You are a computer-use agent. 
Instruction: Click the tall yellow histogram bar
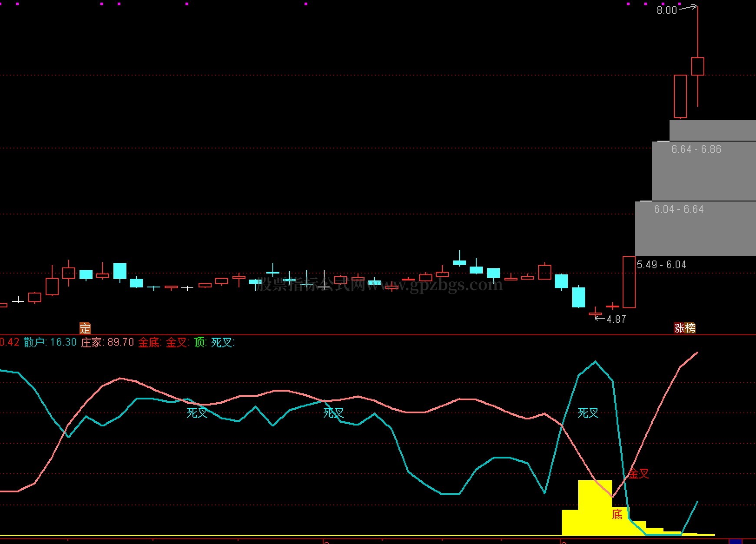(x=595, y=507)
